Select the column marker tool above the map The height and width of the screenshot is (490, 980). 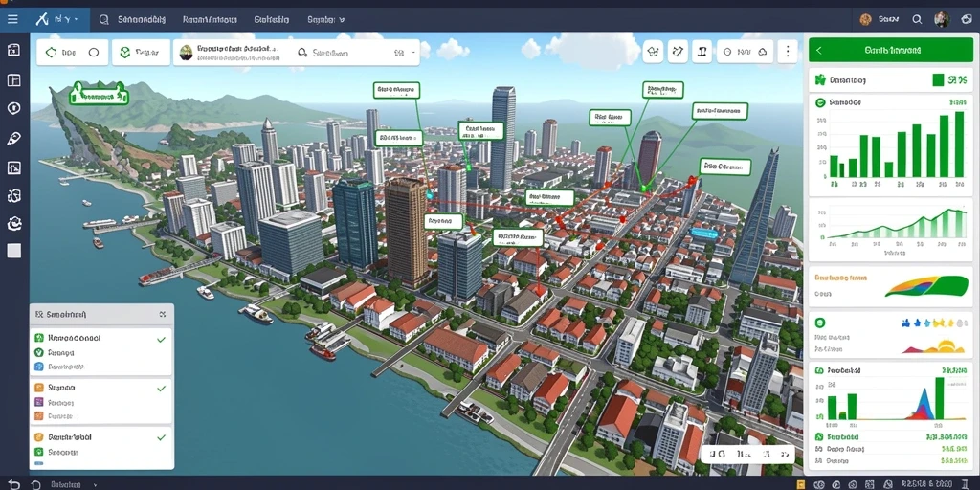tap(702, 52)
